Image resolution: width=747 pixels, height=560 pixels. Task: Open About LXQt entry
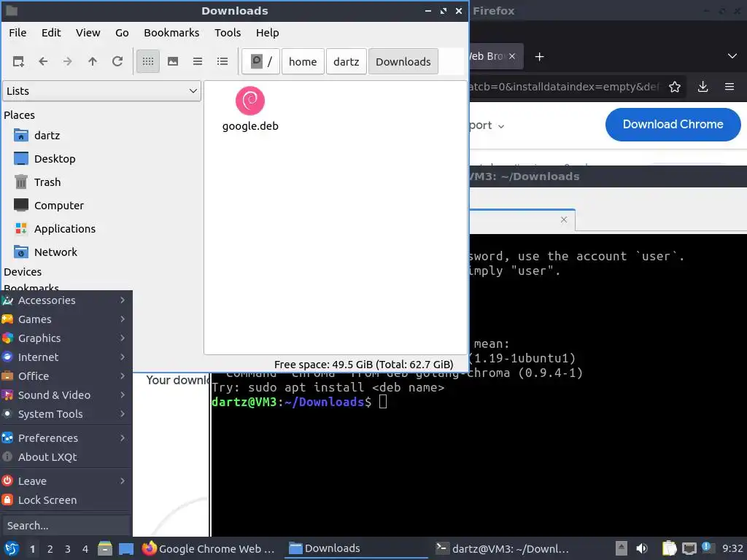(x=66, y=457)
